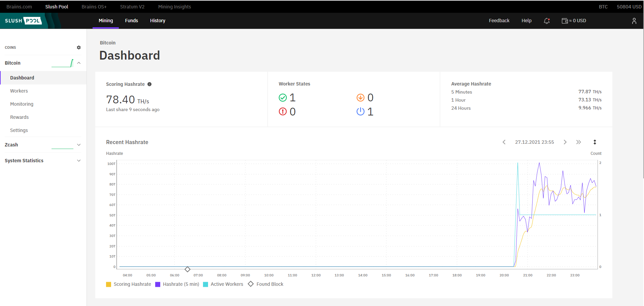The image size is (644, 306).
Task: Go to Braiins.com site link
Action: (x=19, y=7)
